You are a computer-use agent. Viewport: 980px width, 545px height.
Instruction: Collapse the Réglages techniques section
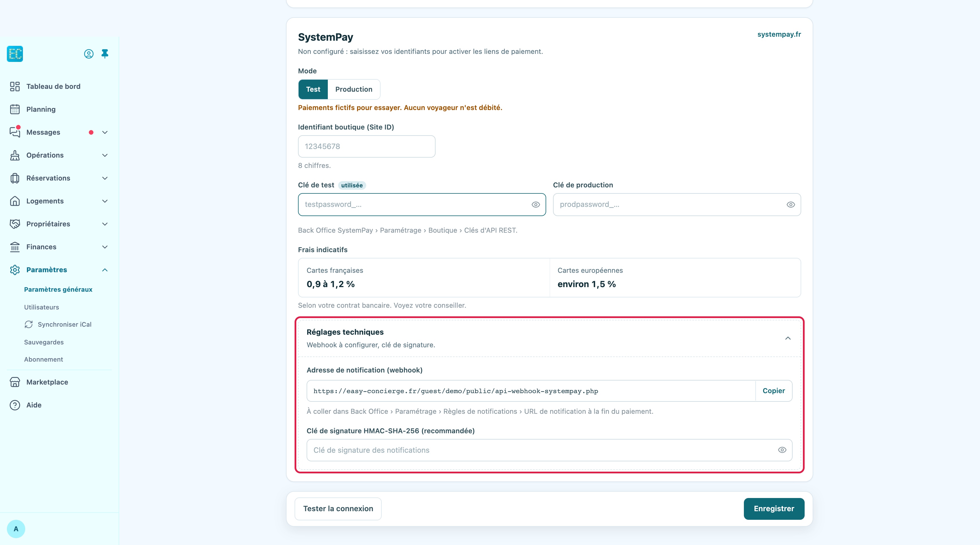pos(788,338)
